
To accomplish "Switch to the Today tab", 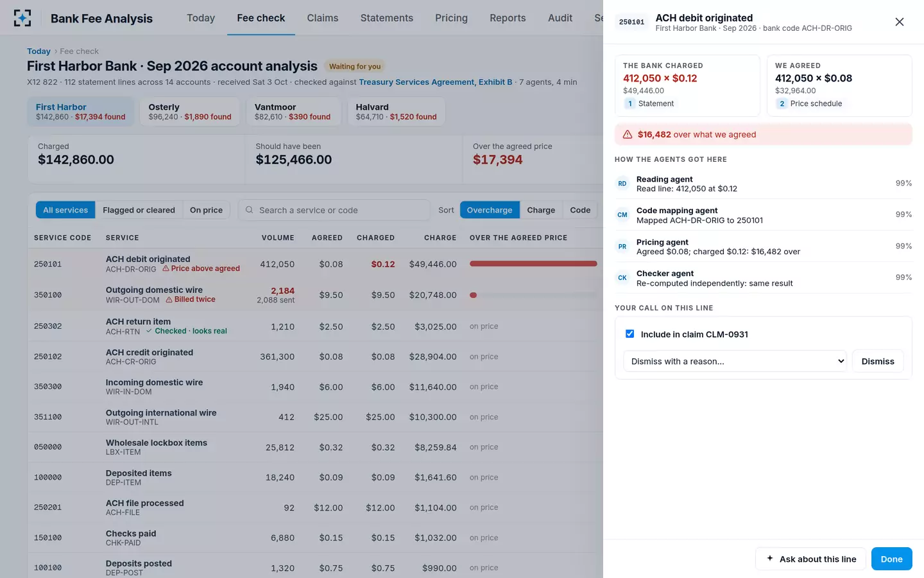I will click(201, 18).
